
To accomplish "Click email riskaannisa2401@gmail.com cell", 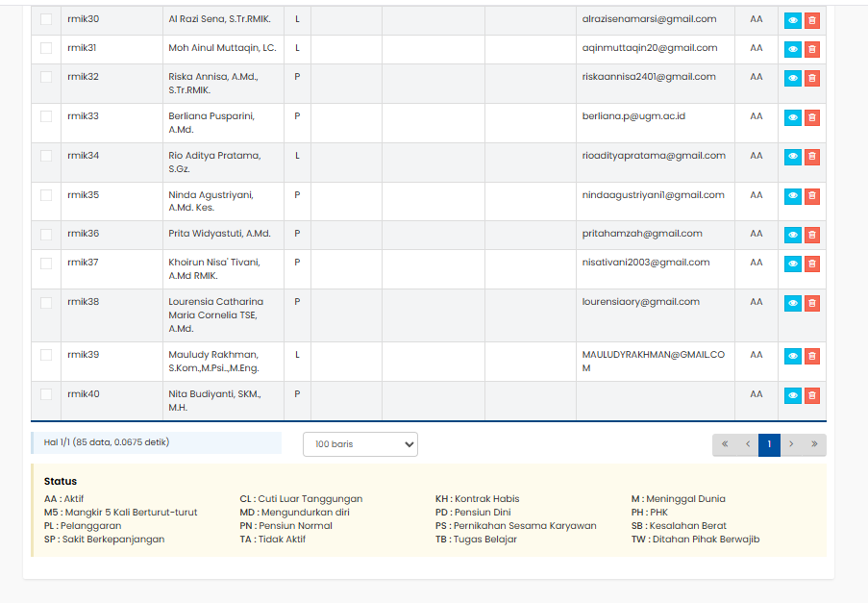I will point(649,77).
